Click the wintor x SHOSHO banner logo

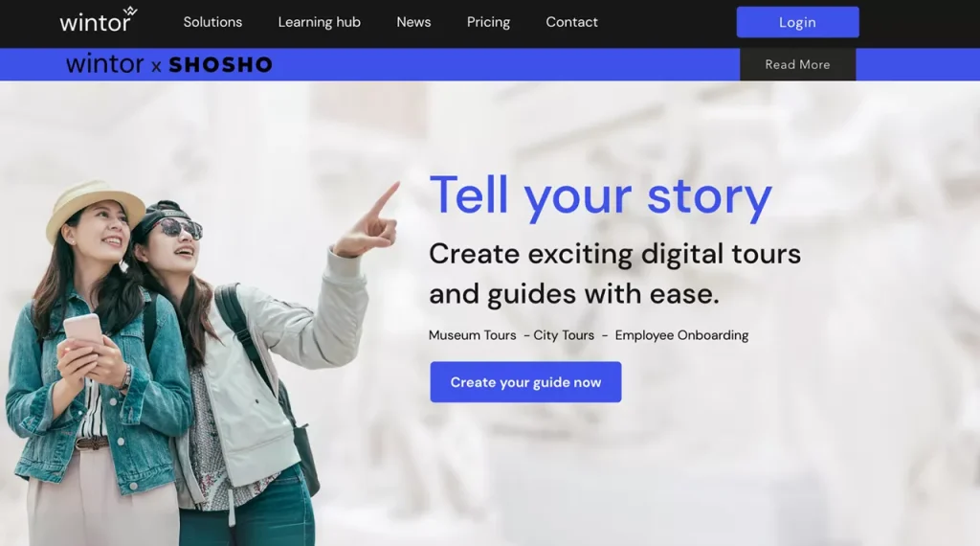click(169, 64)
